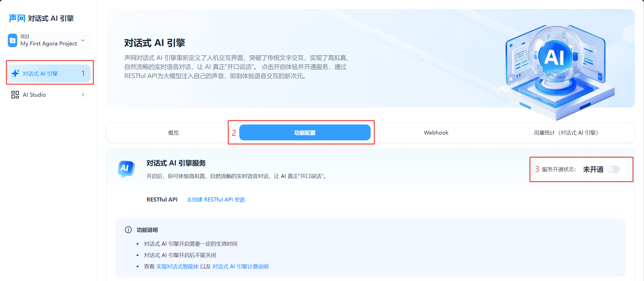Open the My First Agora Project dropdown
The image size is (644, 281).
tap(83, 40)
